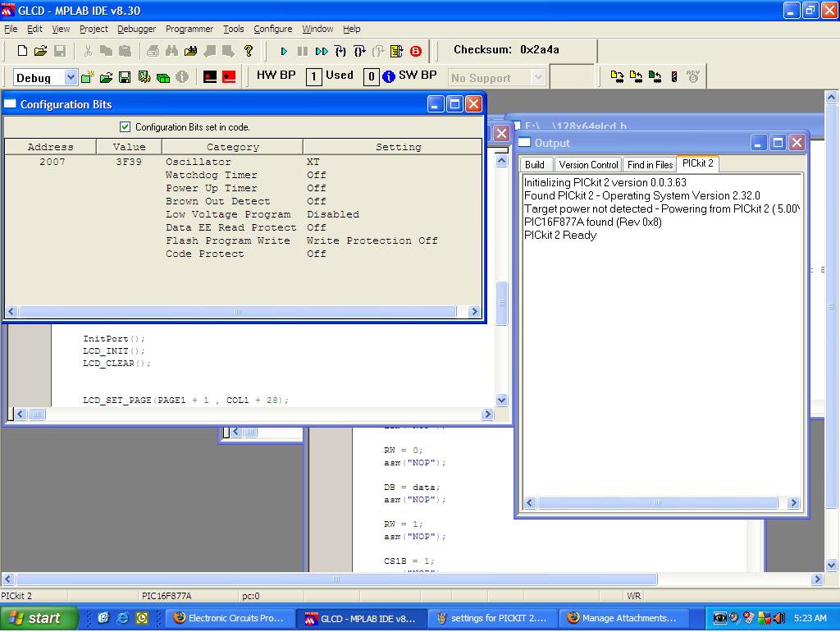Click the Code Protect Off setting
Viewport: 840px width, 632px height.
pos(316,254)
